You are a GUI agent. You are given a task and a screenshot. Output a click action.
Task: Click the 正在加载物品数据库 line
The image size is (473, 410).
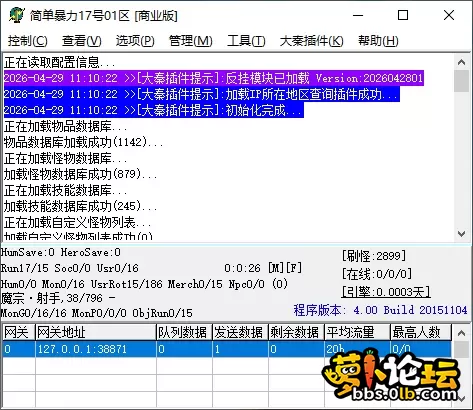tap(65, 126)
